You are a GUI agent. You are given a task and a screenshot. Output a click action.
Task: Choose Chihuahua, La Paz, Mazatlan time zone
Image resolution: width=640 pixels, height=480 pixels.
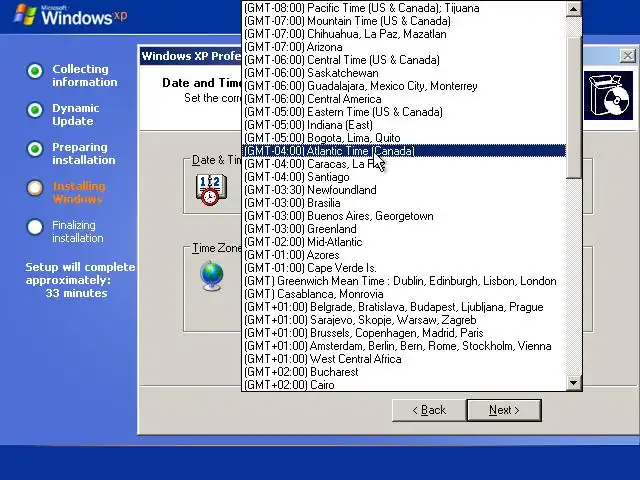coord(404,34)
